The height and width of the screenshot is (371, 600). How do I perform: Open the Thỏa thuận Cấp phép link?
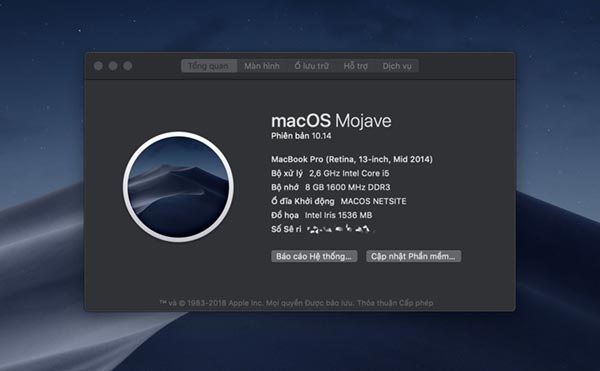click(x=395, y=303)
